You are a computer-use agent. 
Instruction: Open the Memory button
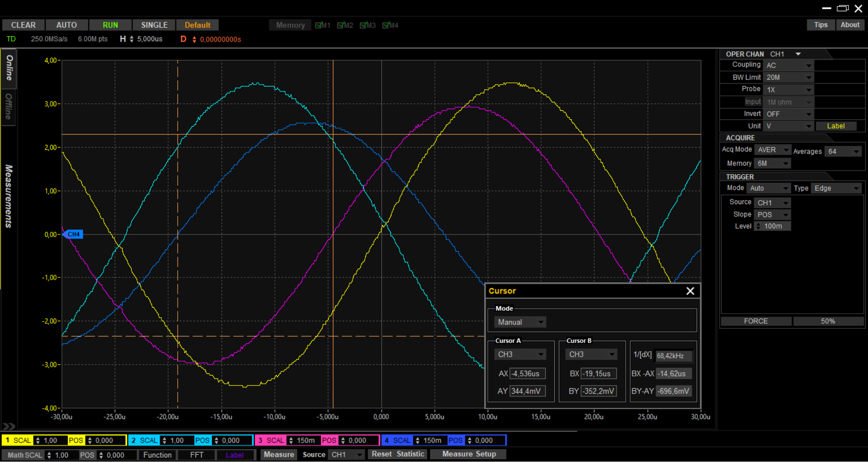[x=290, y=25]
